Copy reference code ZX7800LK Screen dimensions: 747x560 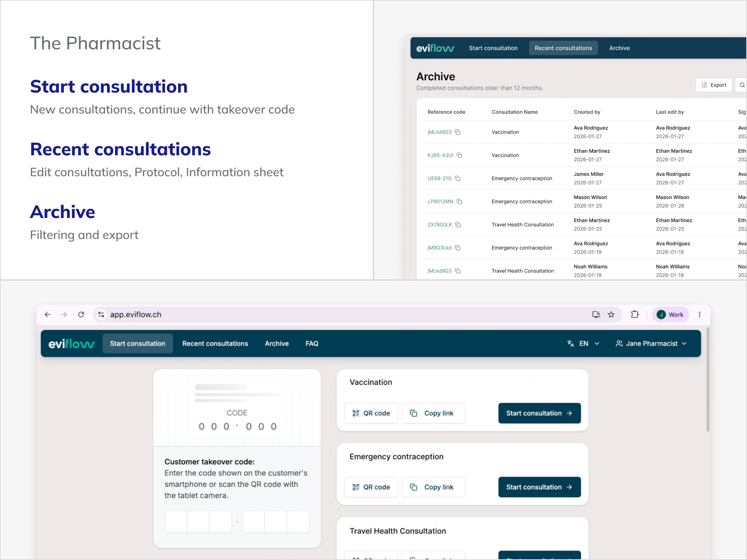click(458, 225)
